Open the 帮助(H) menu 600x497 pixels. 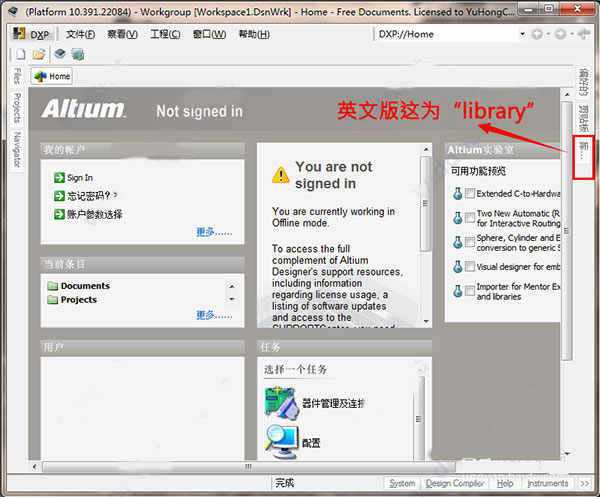(x=254, y=34)
